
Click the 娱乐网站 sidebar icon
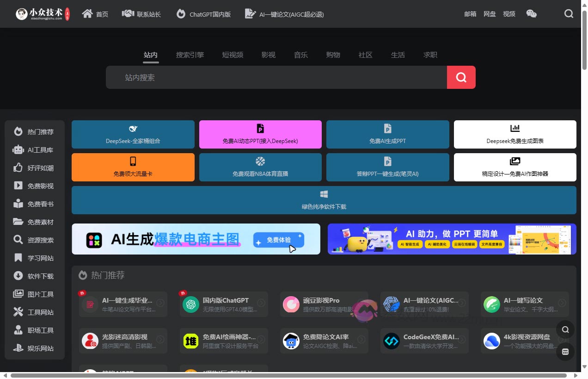coord(18,348)
